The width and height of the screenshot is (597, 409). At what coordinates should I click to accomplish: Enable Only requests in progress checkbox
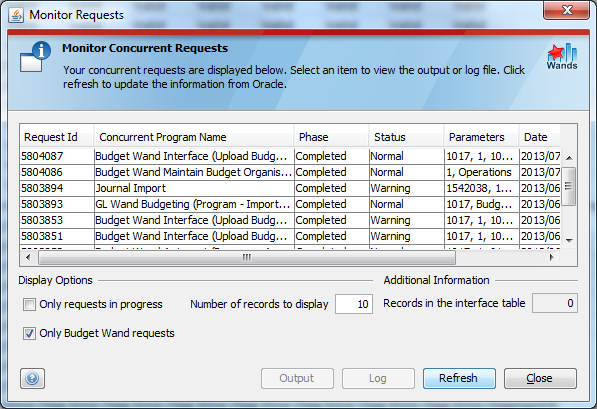coord(29,305)
